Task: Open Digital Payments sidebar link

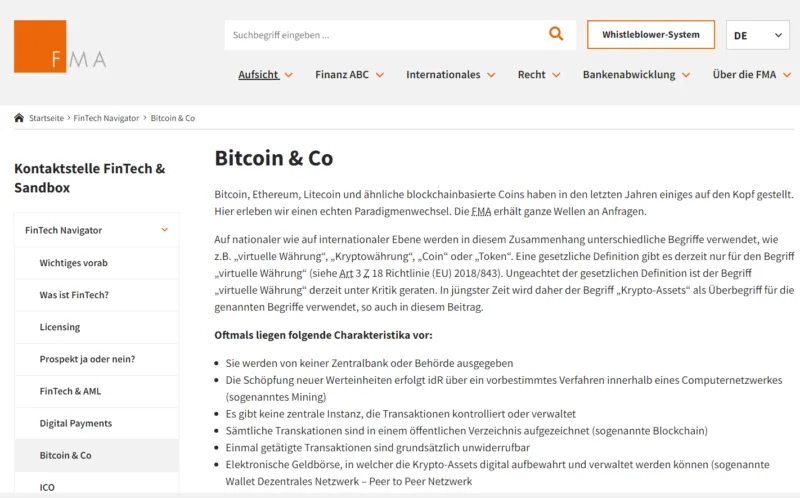Action: [76, 423]
